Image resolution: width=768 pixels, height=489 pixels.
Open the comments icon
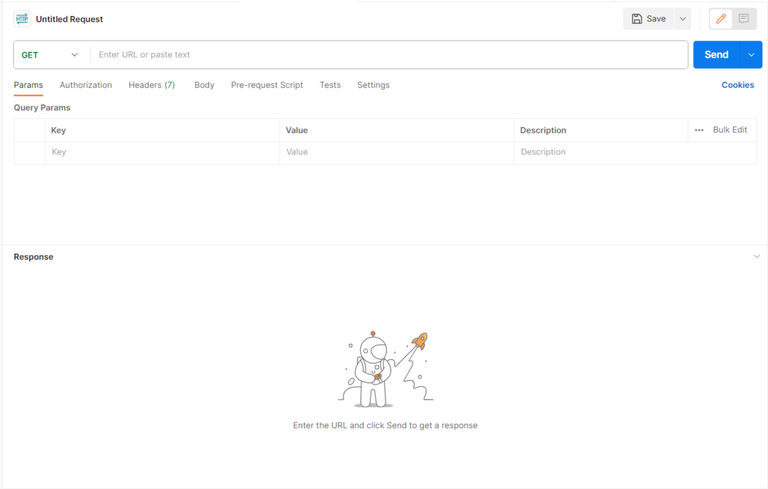point(744,19)
